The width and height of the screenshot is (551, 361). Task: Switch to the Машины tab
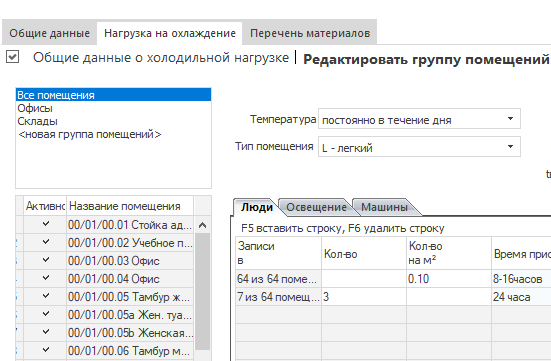(384, 207)
